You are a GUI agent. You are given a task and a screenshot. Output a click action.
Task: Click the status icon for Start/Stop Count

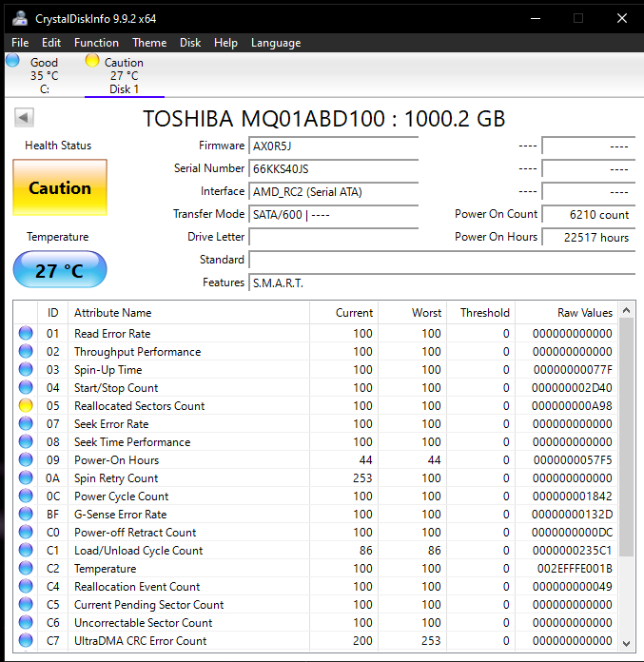(26, 387)
